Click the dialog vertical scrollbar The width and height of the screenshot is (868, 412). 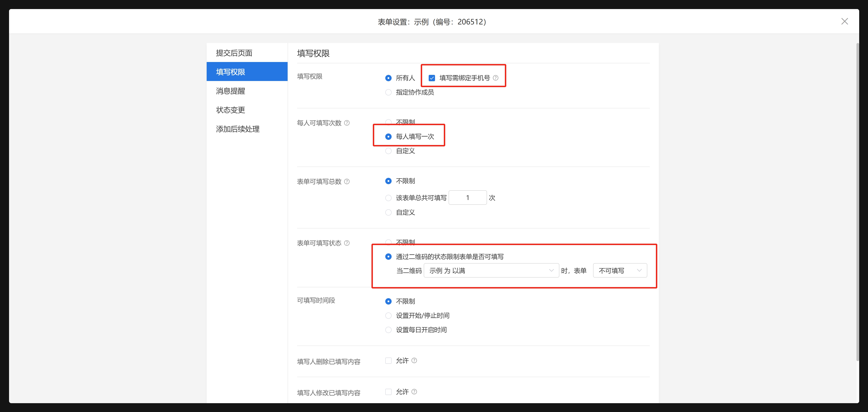coord(858,202)
